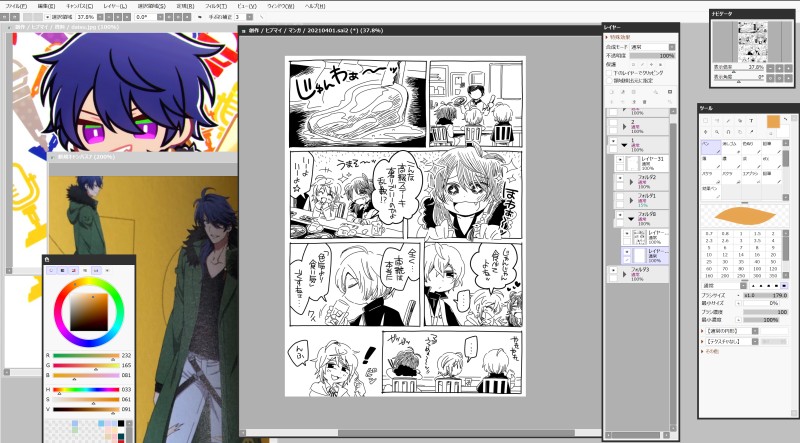Viewport: 800px width, 443px height.
Task: Select brush size 350 in size list
Action: [773, 276]
